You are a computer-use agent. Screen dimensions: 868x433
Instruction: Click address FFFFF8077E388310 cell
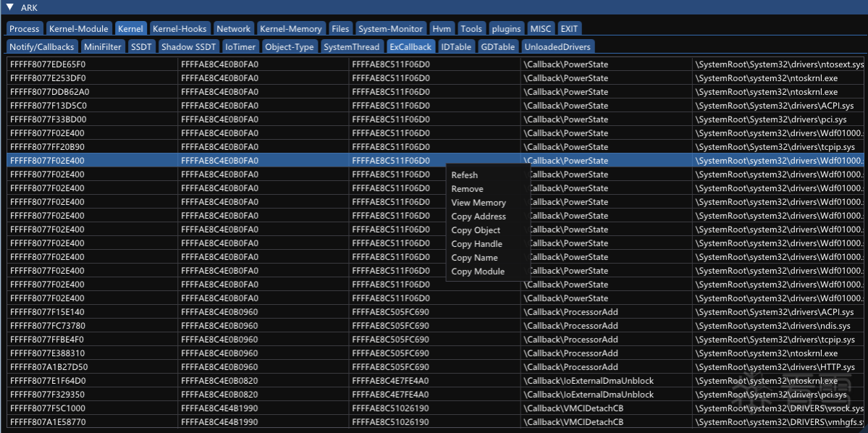pyautogui.click(x=93, y=353)
